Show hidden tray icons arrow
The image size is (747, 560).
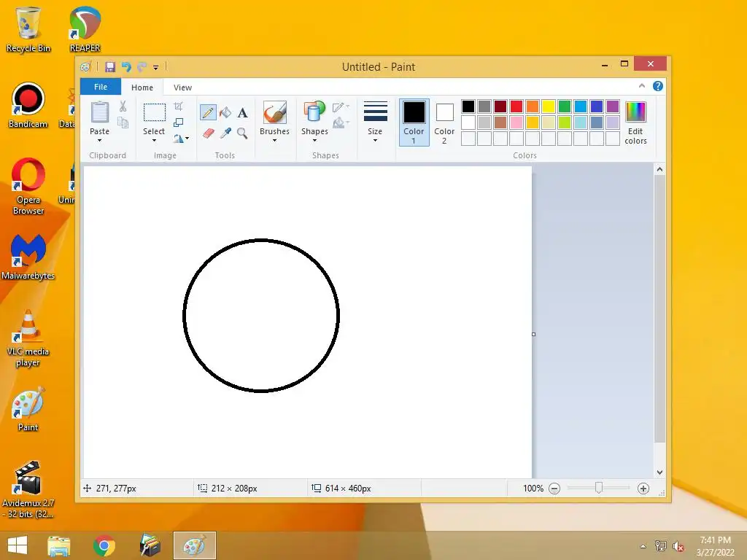coord(643,546)
